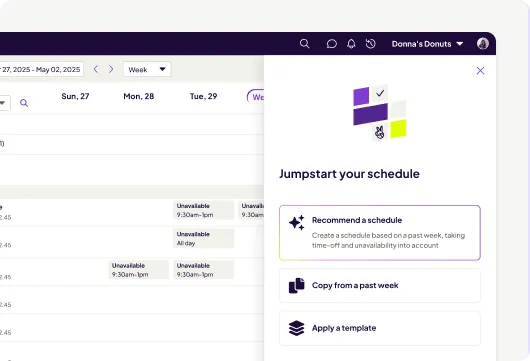The height and width of the screenshot is (361, 530).
Task: Choose Recommend a schedule option
Action: [380, 233]
